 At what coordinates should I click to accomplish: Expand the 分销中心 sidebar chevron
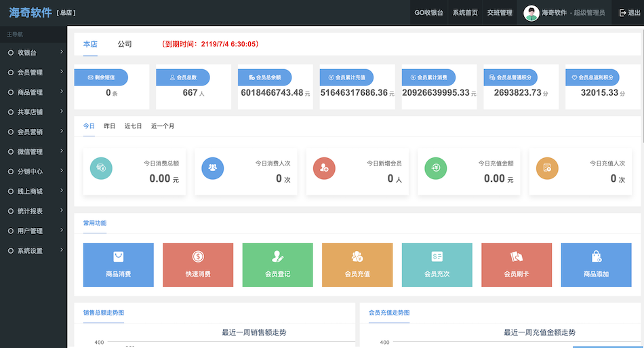pos(62,170)
